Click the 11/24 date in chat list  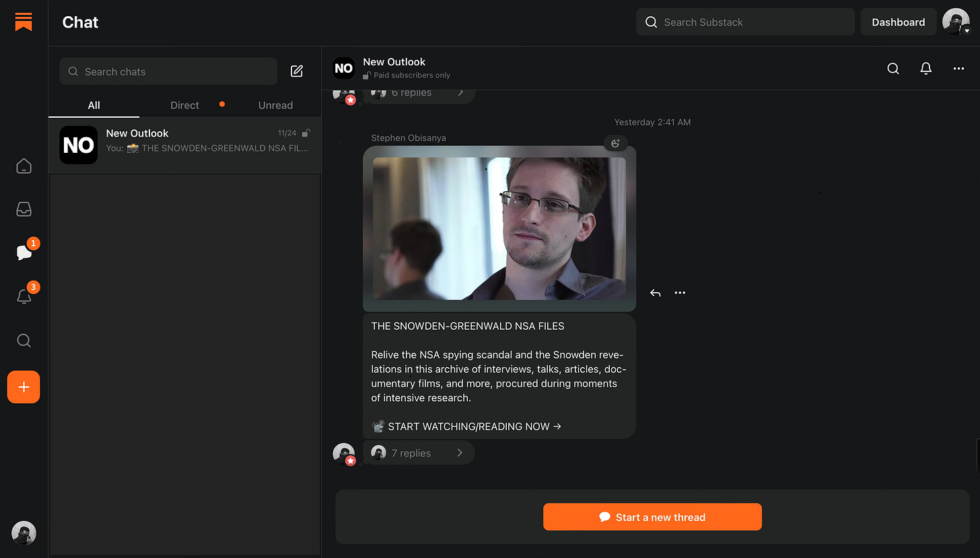(x=287, y=133)
